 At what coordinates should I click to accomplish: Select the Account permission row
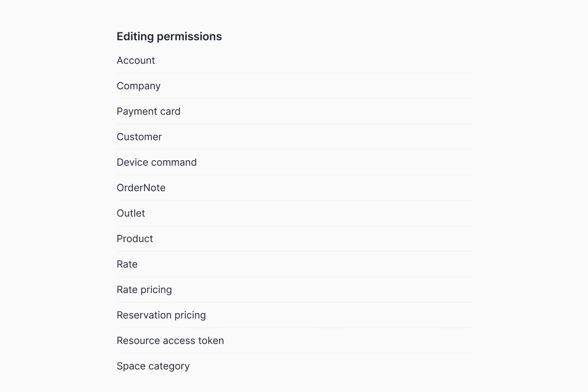coord(294,61)
